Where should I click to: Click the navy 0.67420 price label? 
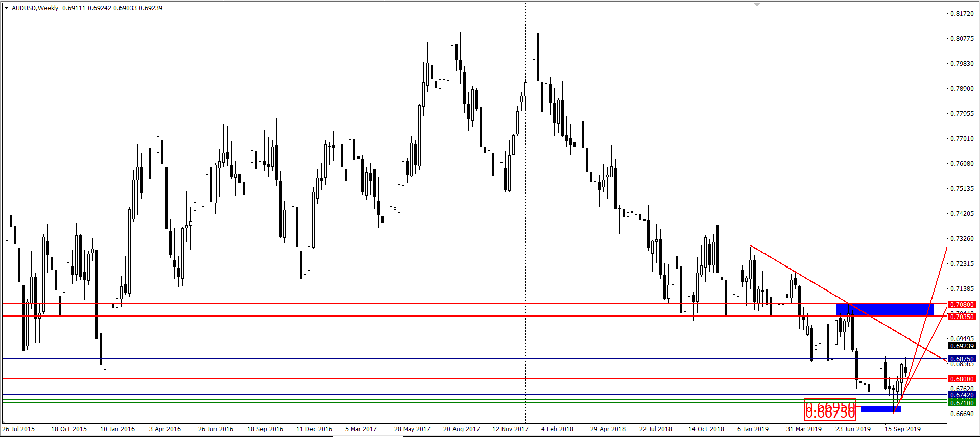(962, 395)
